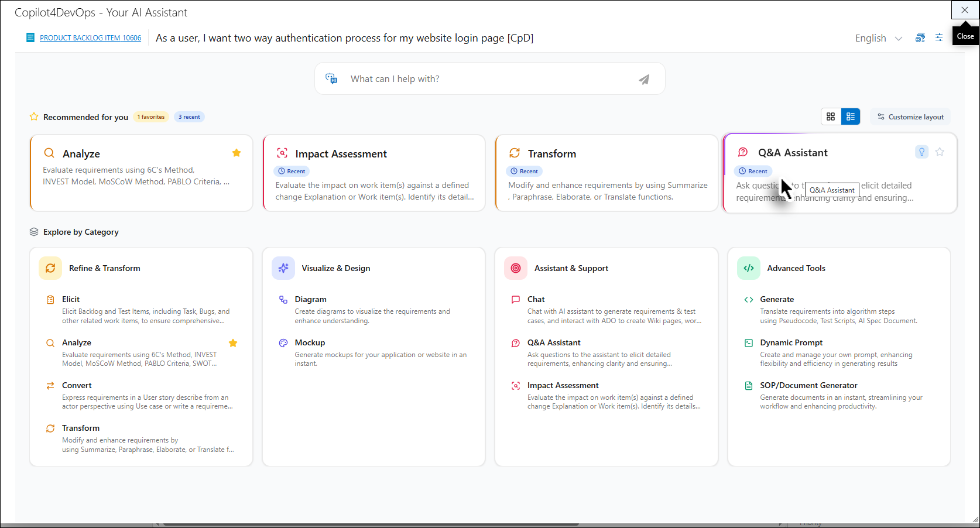Image resolution: width=980 pixels, height=528 pixels.
Task: Click the send arrow in the prompt box
Action: point(643,80)
